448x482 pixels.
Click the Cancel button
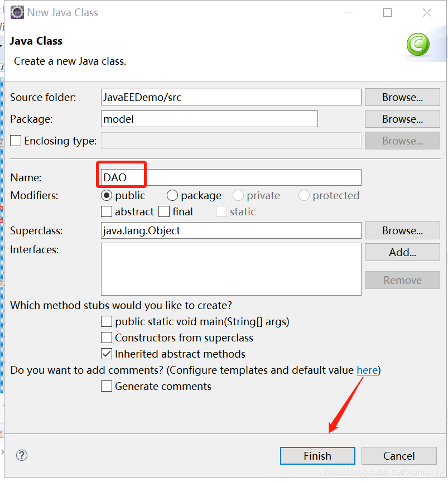pyautogui.click(x=399, y=456)
